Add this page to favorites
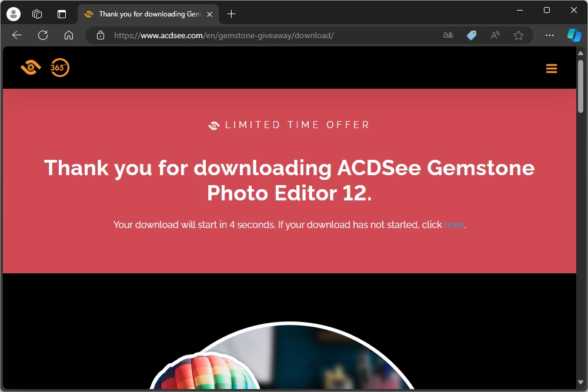Viewport: 588px width, 392px height. pyautogui.click(x=519, y=35)
